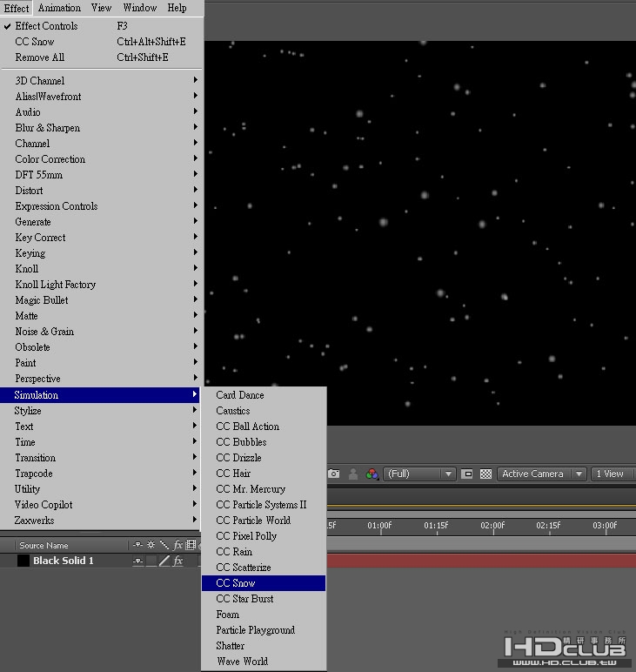636x672 pixels.
Task: Click the black color swatch of Black Solid 1
Action: pos(23,561)
